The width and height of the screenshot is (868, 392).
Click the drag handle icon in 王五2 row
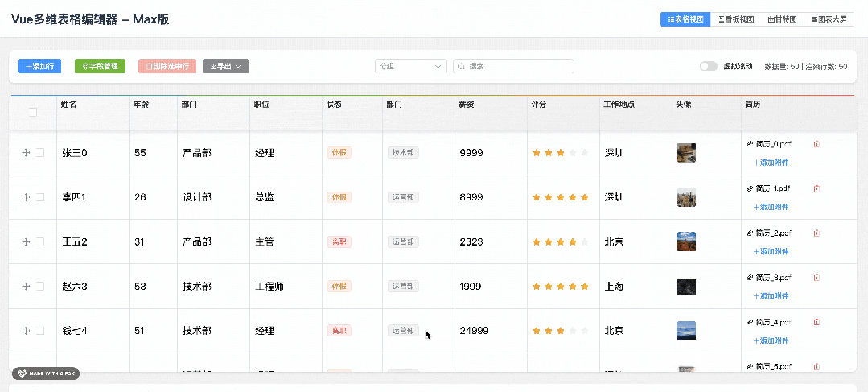point(26,241)
